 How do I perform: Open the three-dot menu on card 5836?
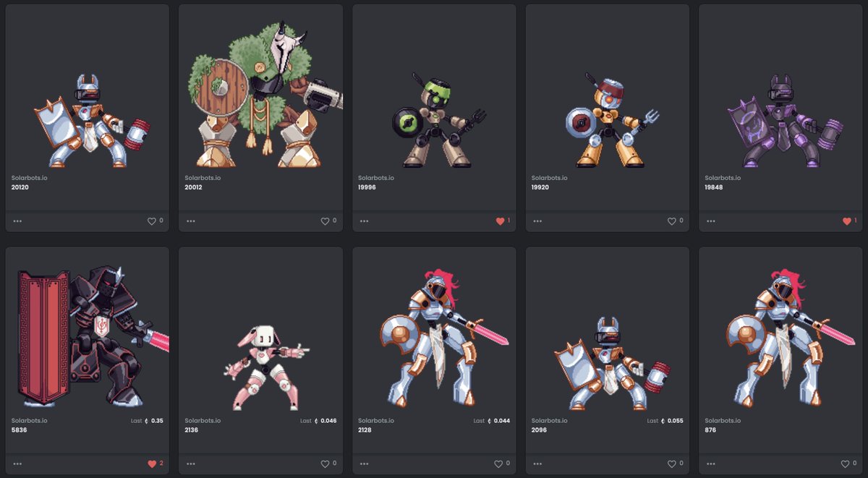pos(17,464)
